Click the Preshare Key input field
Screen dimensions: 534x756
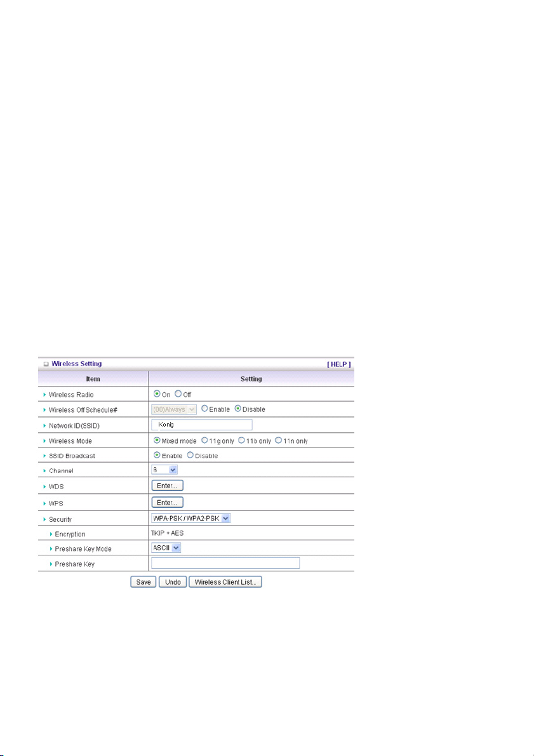pos(225,563)
